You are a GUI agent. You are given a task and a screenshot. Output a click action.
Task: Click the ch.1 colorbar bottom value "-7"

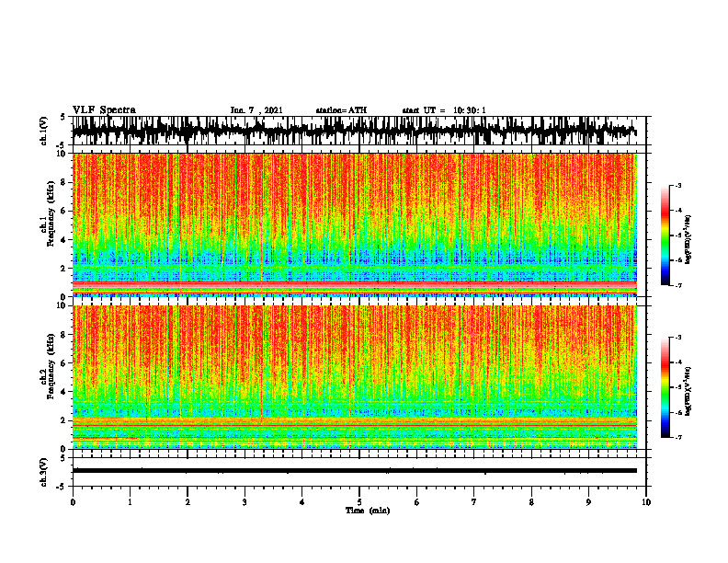pos(677,285)
